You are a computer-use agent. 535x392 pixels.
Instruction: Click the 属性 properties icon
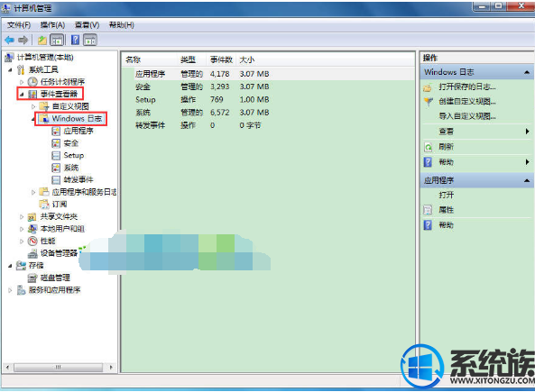tap(428, 210)
